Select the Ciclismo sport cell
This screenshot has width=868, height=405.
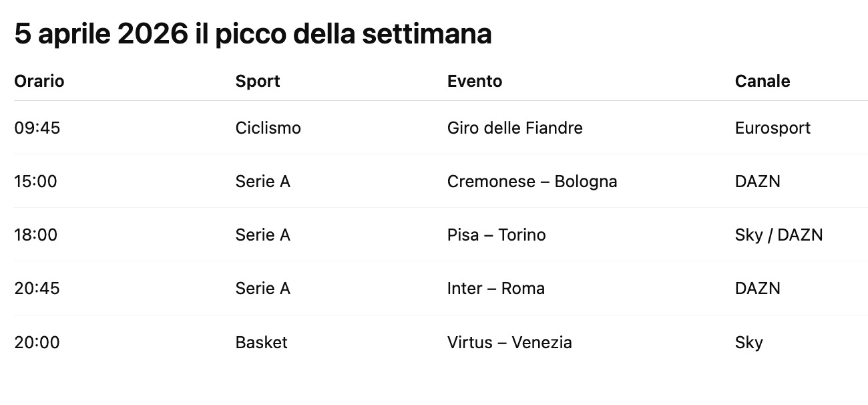point(268,128)
